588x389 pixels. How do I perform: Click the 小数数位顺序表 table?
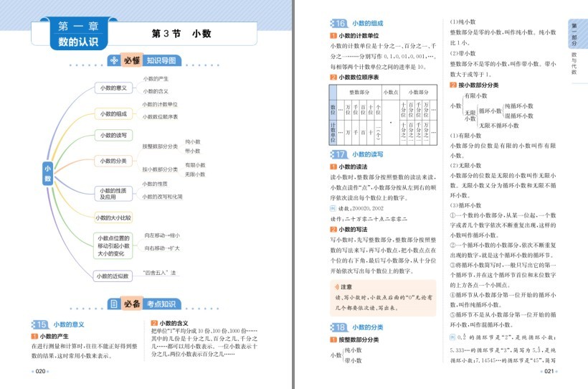click(x=383, y=115)
